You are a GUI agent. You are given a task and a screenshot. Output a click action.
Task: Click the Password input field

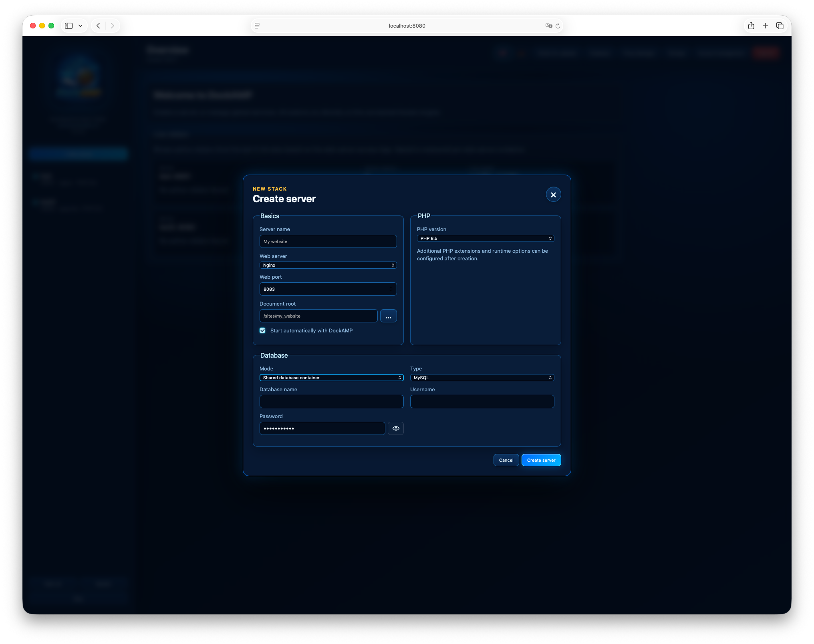point(322,429)
